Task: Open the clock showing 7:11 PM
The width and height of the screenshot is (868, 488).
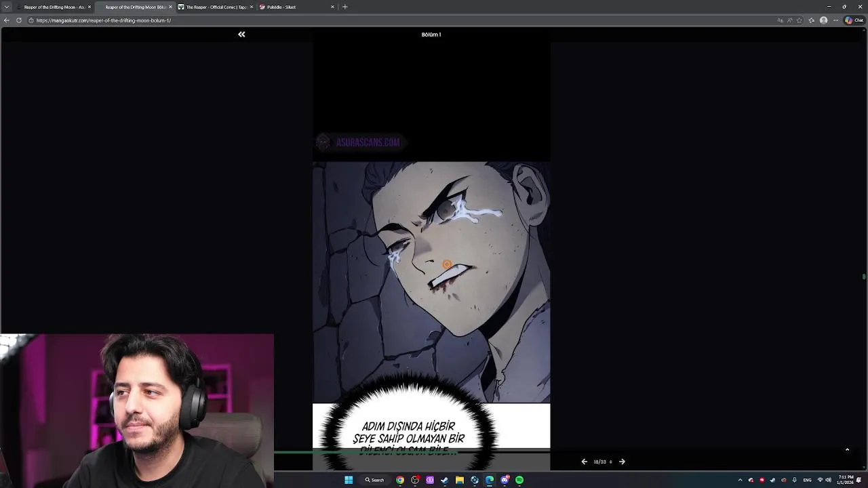Action: pos(846,480)
